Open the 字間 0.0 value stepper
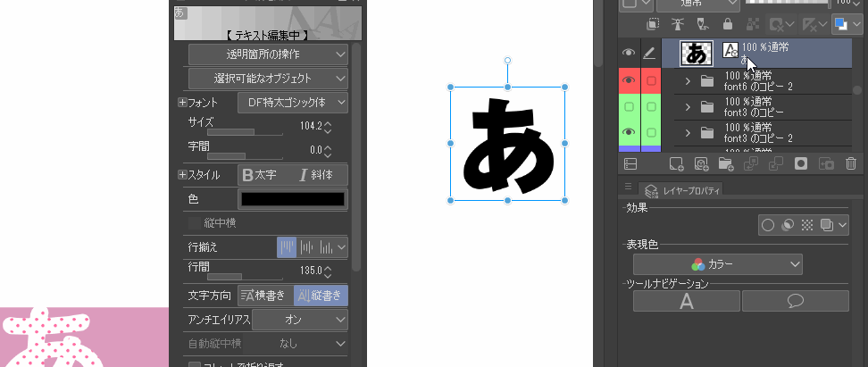 coord(328,151)
